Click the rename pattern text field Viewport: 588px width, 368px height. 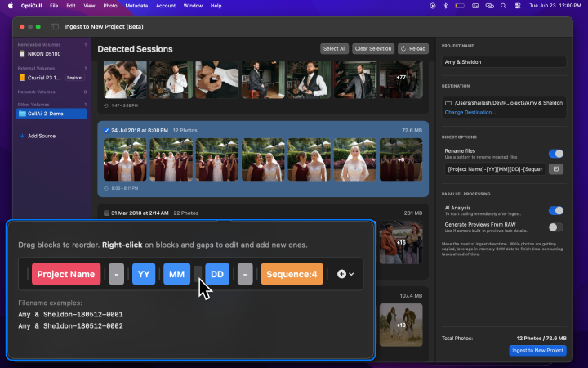[495, 169]
